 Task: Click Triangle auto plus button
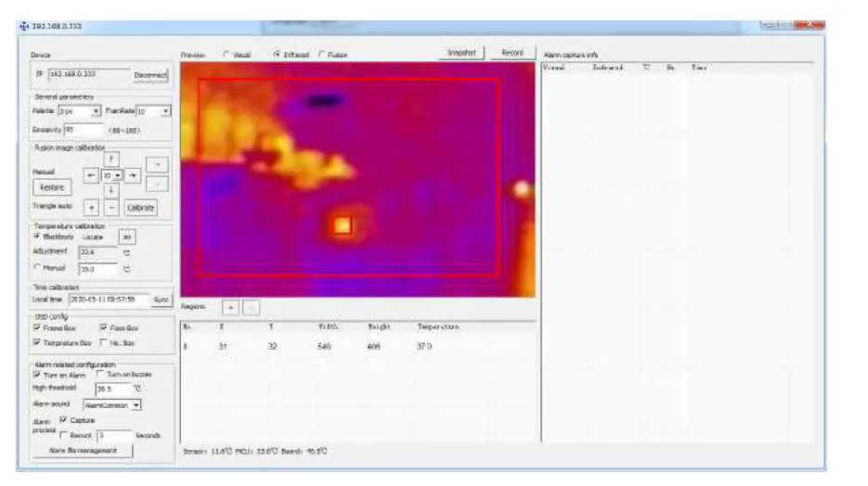91,208
